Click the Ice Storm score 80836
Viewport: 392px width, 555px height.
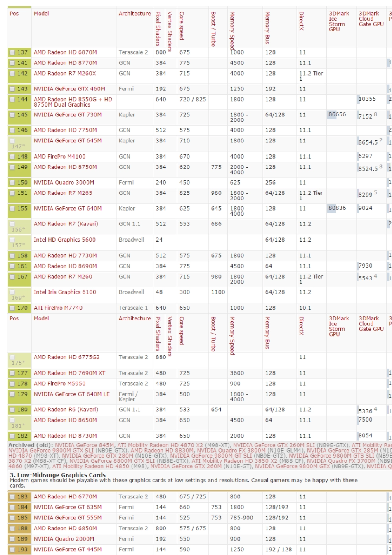(338, 209)
